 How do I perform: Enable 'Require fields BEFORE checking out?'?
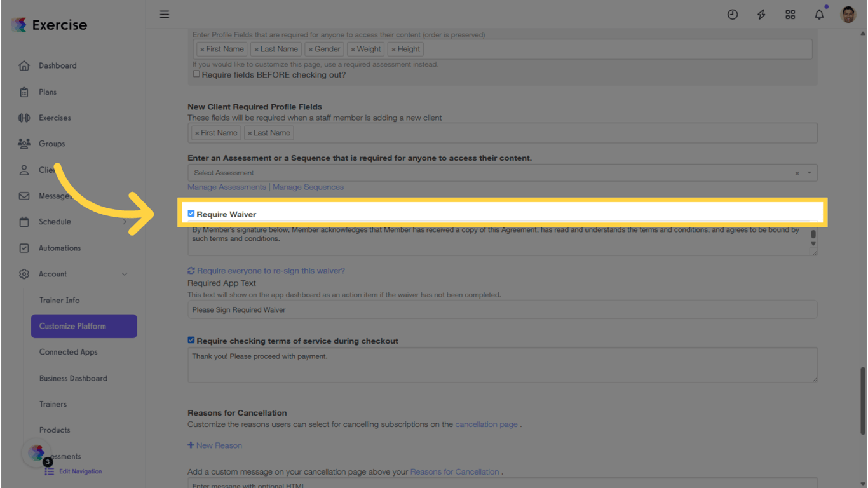pyautogui.click(x=196, y=73)
